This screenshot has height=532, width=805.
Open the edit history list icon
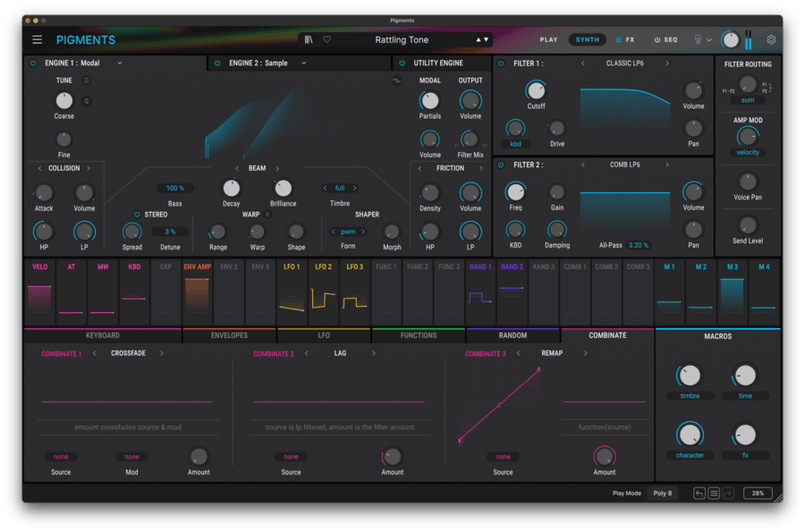pyautogui.click(x=714, y=493)
